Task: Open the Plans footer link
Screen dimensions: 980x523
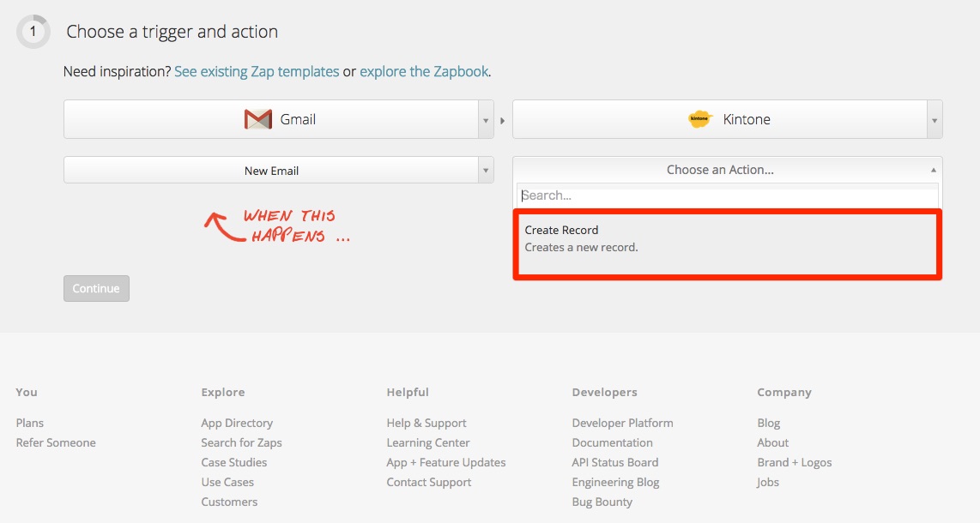Action: click(30, 423)
